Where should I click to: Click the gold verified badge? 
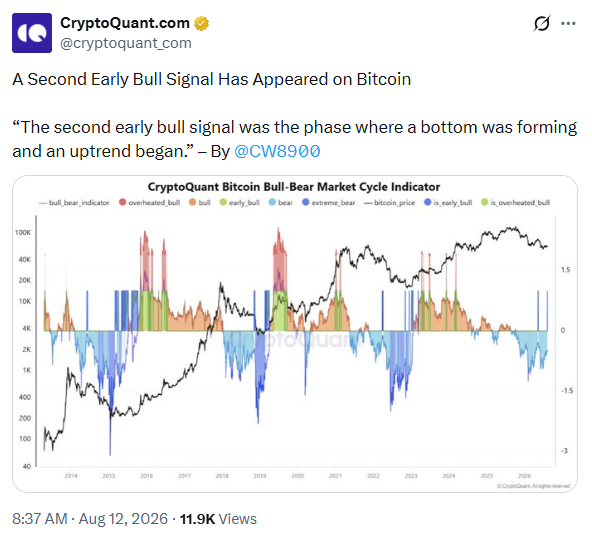coord(201,23)
